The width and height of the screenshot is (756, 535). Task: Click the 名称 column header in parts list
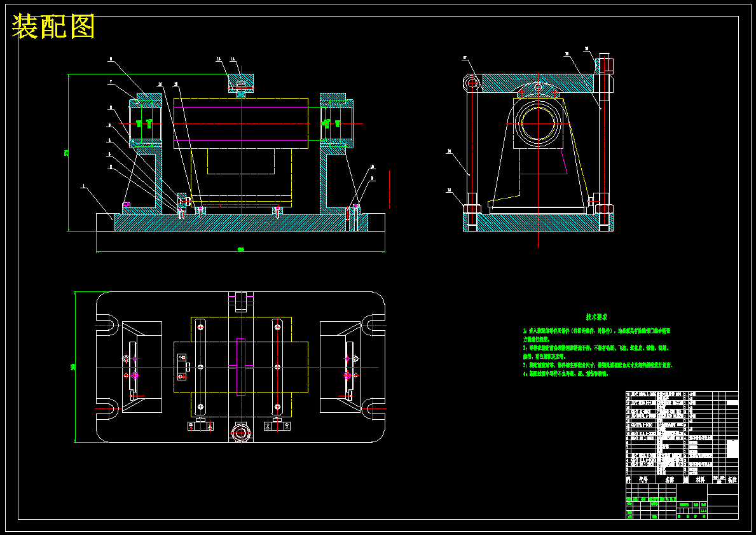(670, 480)
